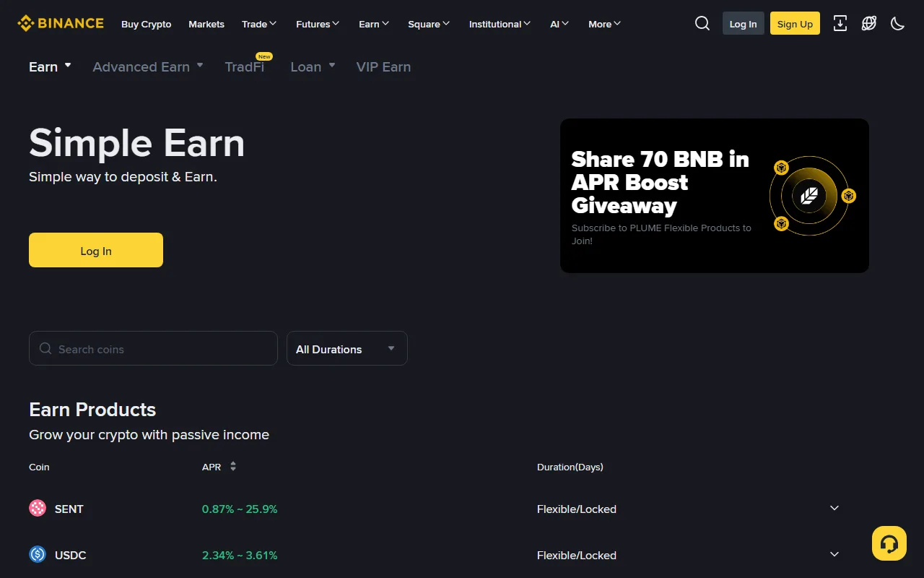The width and height of the screenshot is (924, 578).
Task: Open the Square dropdown menu
Action: [x=429, y=24]
